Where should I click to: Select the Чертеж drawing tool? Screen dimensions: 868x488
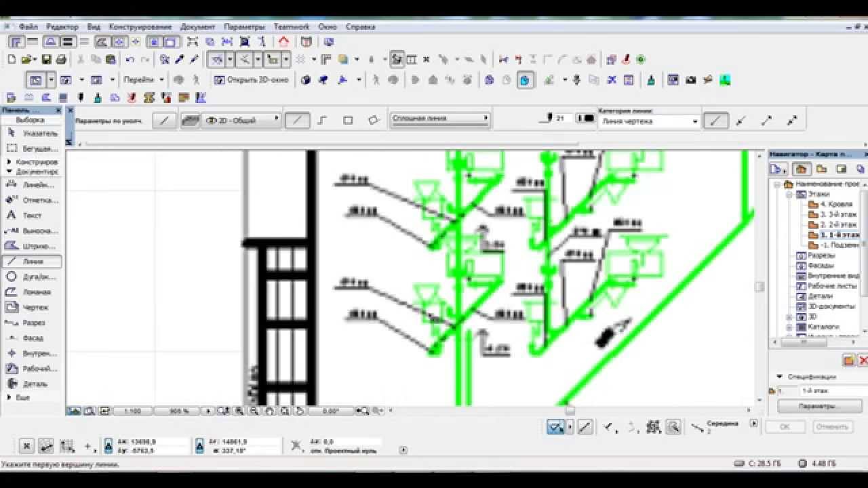(x=33, y=307)
